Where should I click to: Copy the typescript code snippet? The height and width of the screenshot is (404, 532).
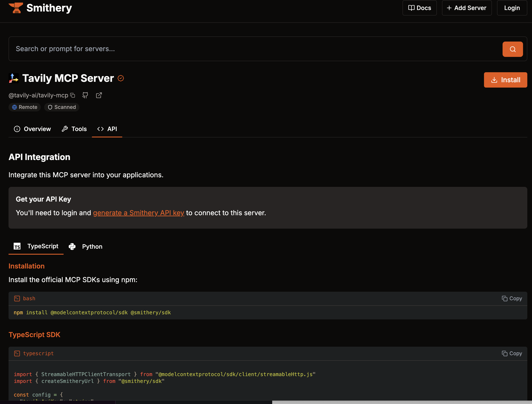pyautogui.click(x=512, y=353)
